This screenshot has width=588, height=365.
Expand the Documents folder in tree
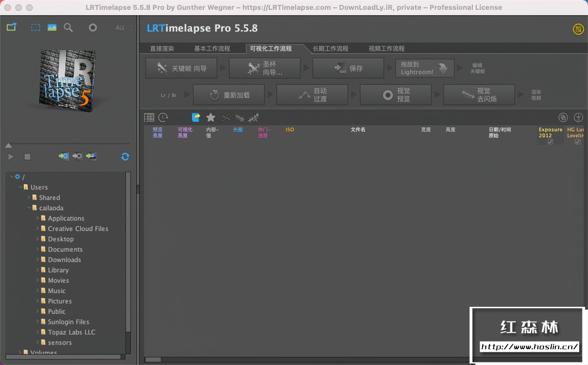(38, 249)
